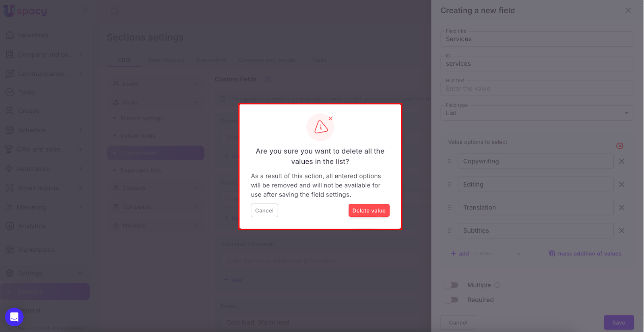644x332 pixels.
Task: Toggle the Required switch
Action: pyautogui.click(x=451, y=300)
